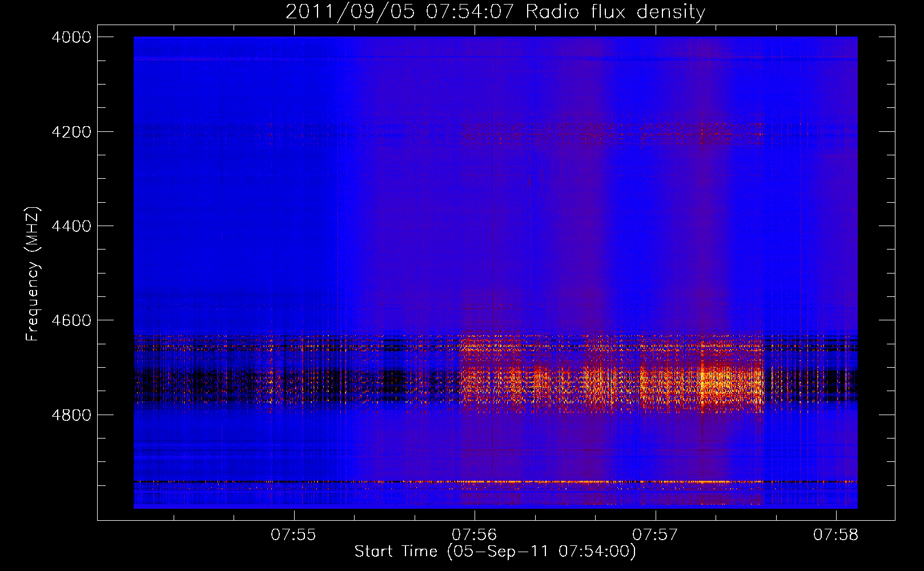Screen dimensions: 924x571
Task: Click the 07:55 time tick label
Action: [x=294, y=535]
